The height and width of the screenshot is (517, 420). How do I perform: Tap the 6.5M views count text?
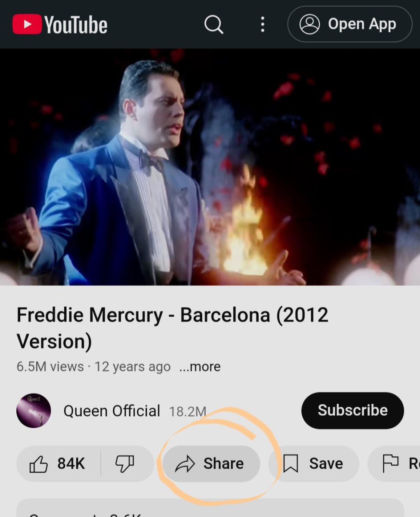[50, 367]
